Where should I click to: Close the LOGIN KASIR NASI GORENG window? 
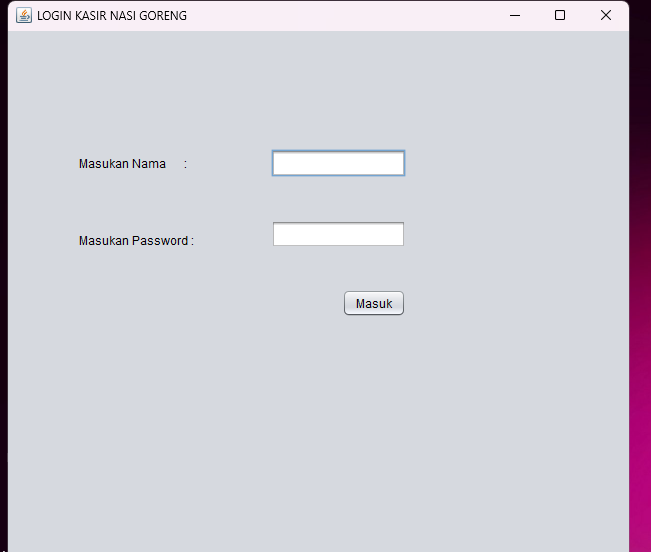coord(605,15)
